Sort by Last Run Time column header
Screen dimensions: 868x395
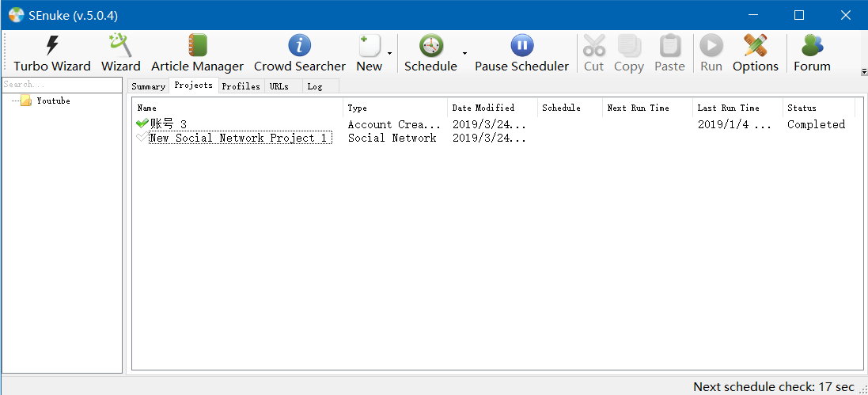(x=738, y=108)
